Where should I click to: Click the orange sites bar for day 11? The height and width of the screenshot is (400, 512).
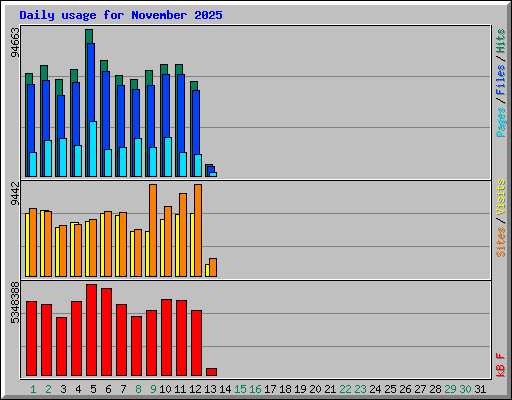183,235
